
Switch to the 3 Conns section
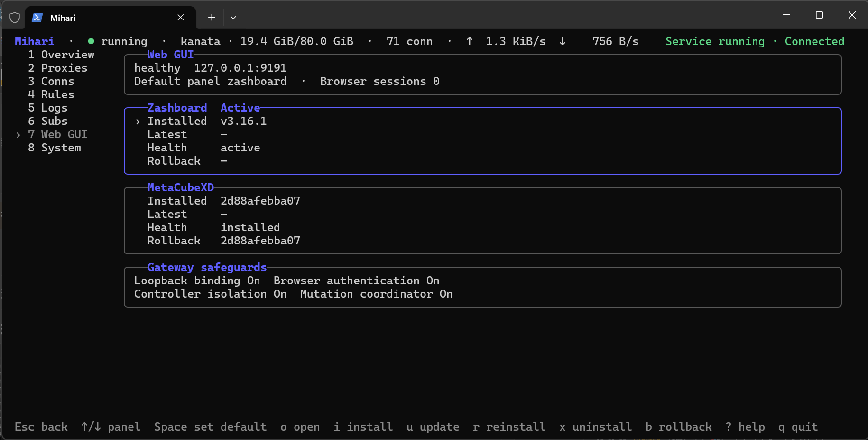[51, 81]
